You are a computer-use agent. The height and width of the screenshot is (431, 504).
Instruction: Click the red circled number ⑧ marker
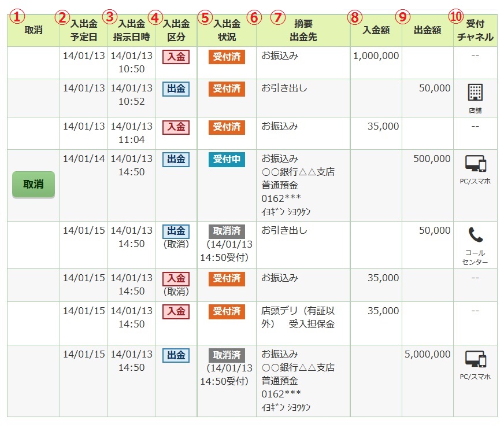coord(354,17)
